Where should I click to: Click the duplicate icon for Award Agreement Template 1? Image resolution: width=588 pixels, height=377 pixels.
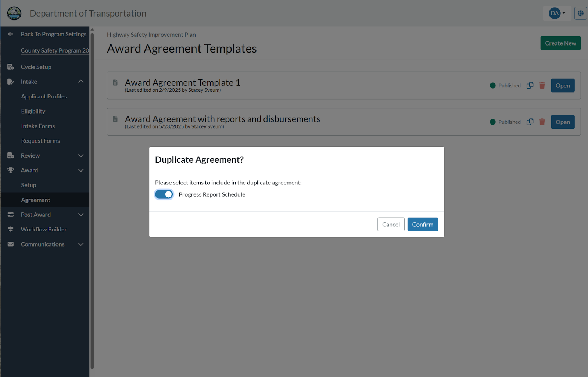[x=530, y=85]
